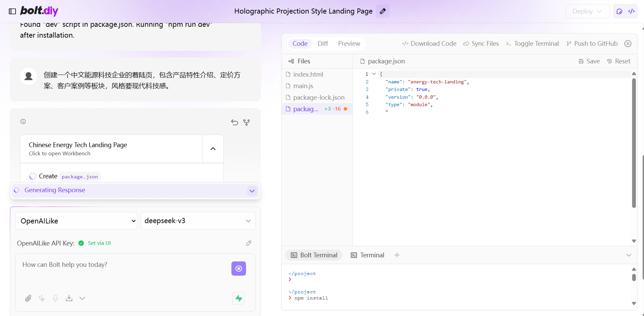644x316 pixels.
Task: Toggle the sidebar panel icon
Action: [x=12, y=11]
